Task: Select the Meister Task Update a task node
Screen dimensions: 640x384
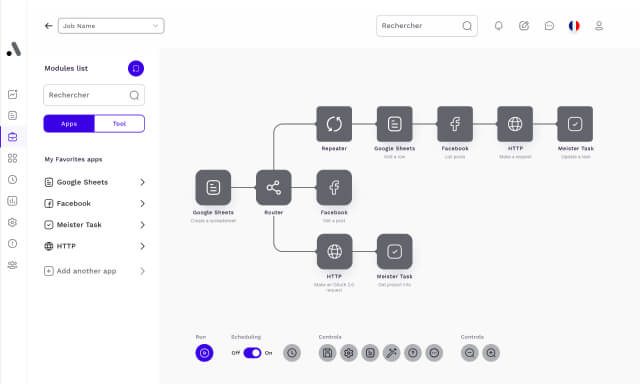Action: click(x=575, y=124)
